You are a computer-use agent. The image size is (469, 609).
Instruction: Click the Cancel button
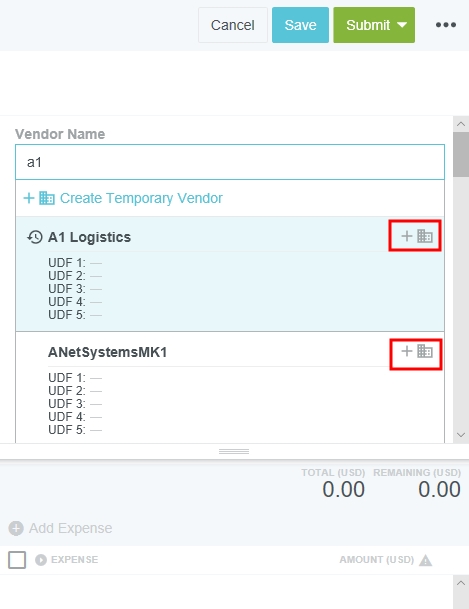click(233, 25)
